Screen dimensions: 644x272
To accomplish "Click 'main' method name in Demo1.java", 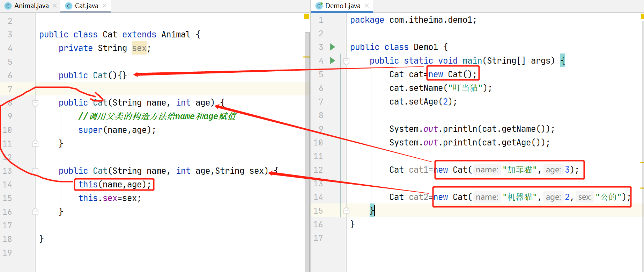I will tap(472, 61).
